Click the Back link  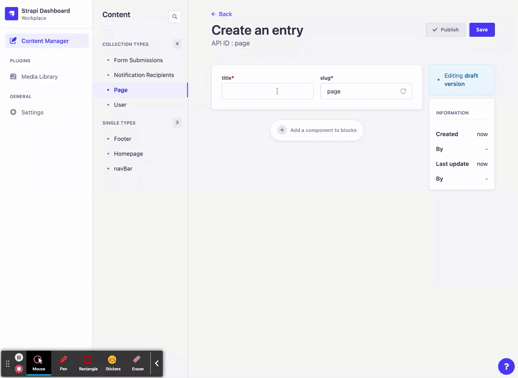[x=222, y=14]
